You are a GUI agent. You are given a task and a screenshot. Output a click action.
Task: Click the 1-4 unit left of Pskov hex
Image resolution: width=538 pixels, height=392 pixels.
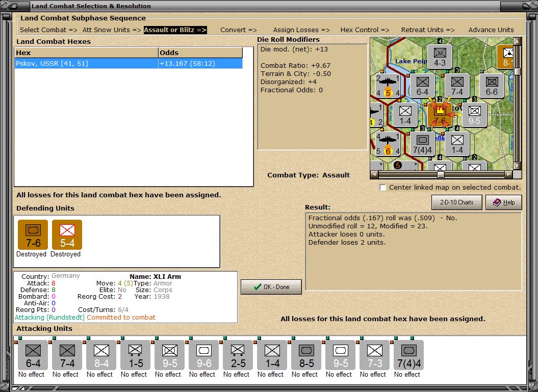tap(405, 115)
